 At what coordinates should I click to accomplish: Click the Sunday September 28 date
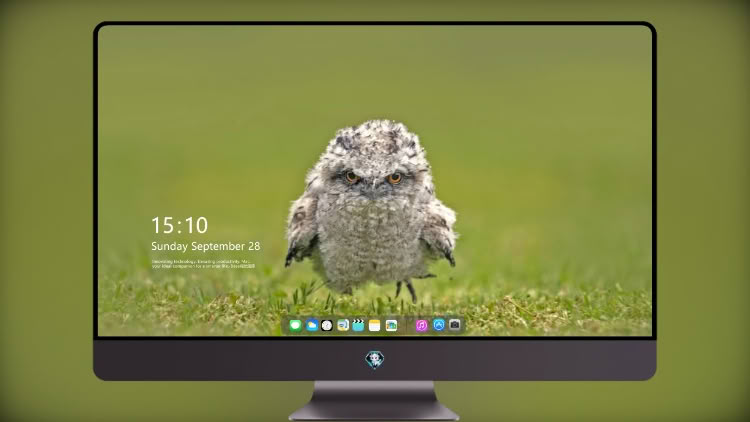[x=206, y=246]
